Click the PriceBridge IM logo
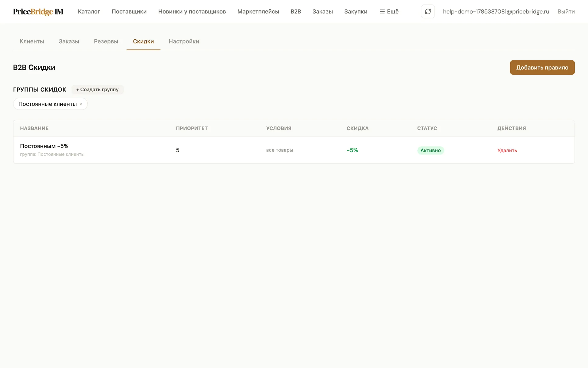Viewport: 588px width, 368px height. coord(38,11)
